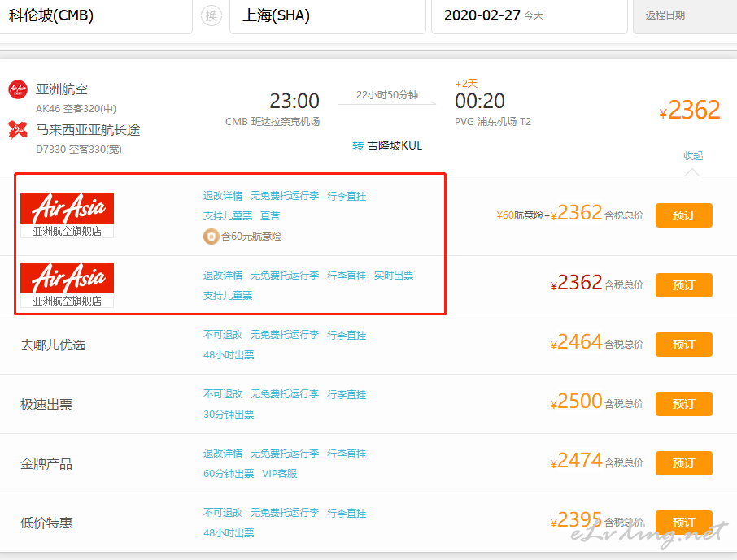Click the 亚洲航空 airline name
Screen dimensions: 737x560
(62, 89)
